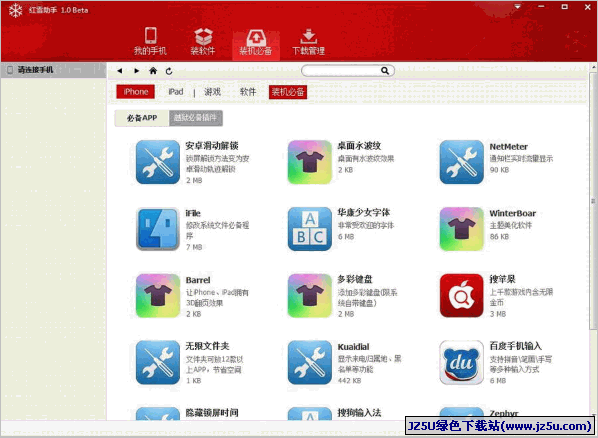Click '442 KB' size under Kuaidial
Image resolution: width=598 pixels, height=438 pixels.
[x=349, y=381]
